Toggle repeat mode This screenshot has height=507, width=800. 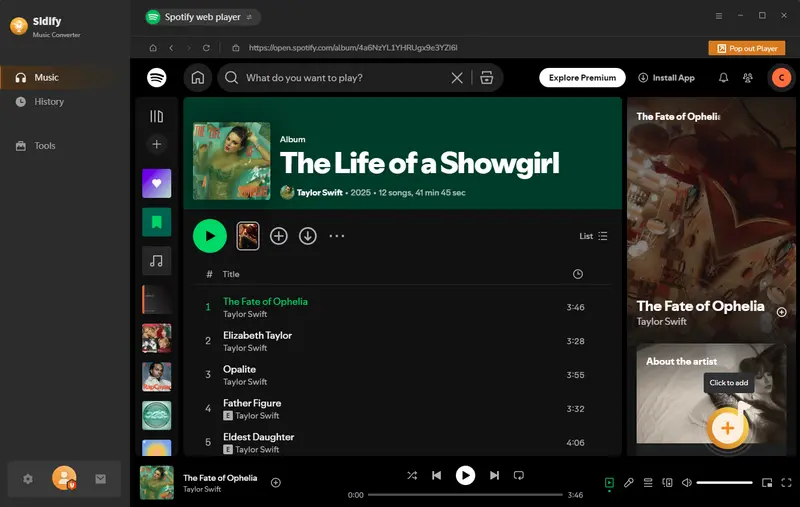[x=518, y=476]
